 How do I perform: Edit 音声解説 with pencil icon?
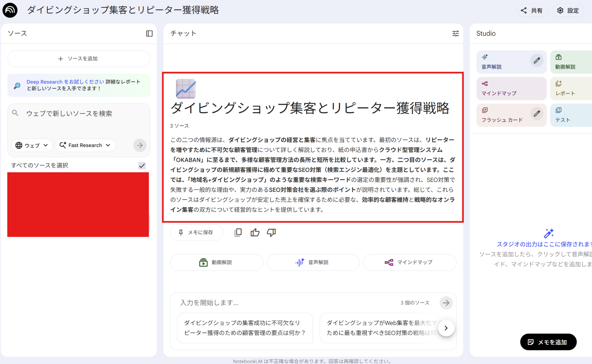[x=537, y=61]
